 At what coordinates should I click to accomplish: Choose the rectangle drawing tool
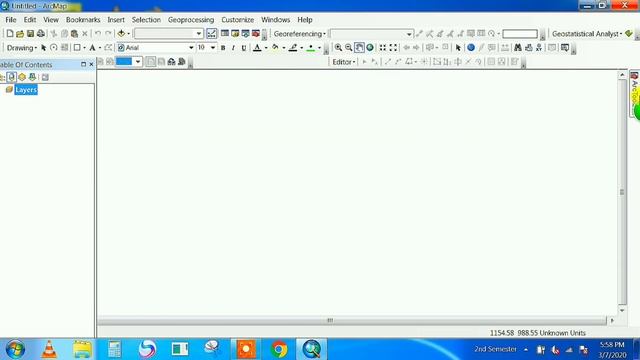77,48
